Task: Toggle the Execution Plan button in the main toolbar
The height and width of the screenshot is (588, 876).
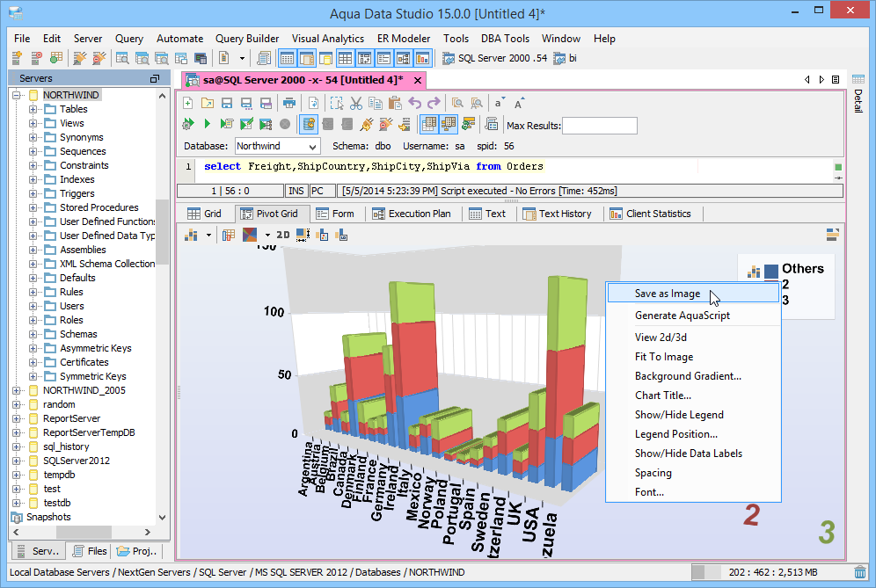Action: pyautogui.click(x=404, y=57)
